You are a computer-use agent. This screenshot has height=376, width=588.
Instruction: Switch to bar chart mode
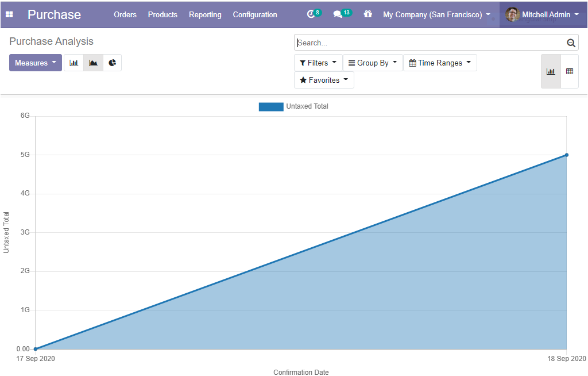coord(74,63)
